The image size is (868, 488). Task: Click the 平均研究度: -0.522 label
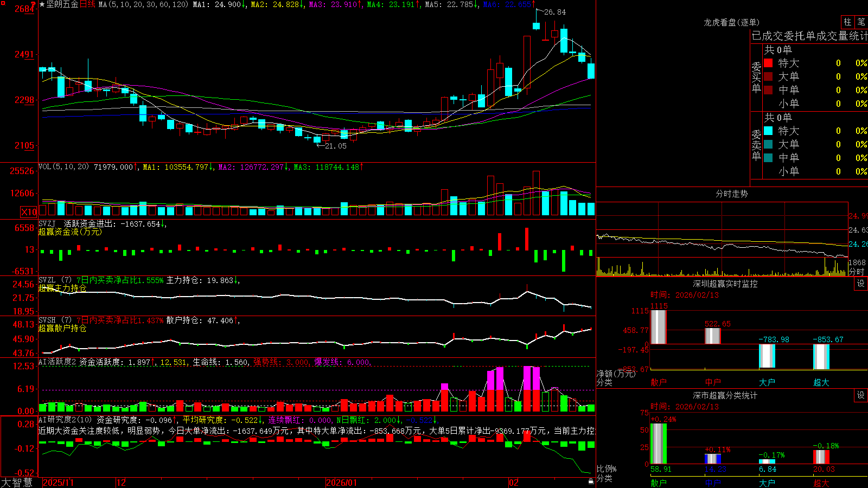[222, 420]
